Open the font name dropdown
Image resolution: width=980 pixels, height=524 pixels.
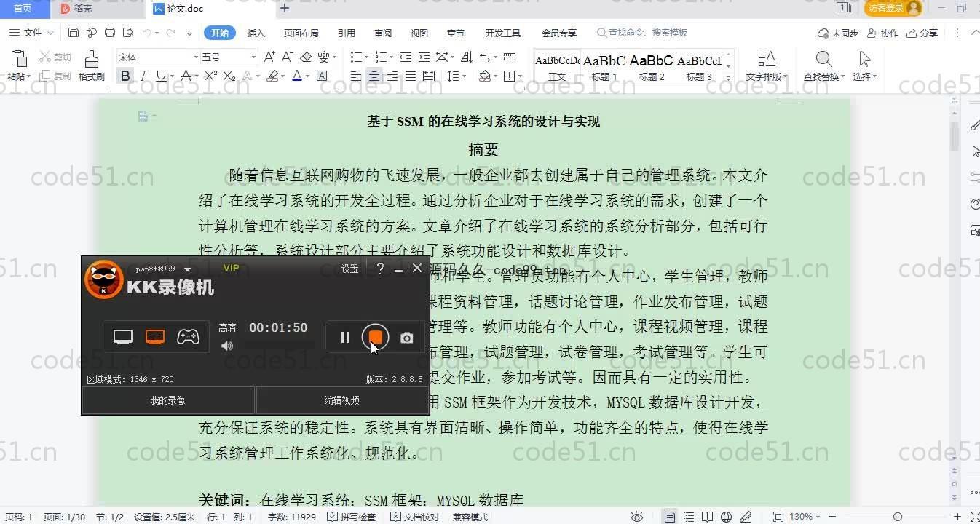pos(196,57)
